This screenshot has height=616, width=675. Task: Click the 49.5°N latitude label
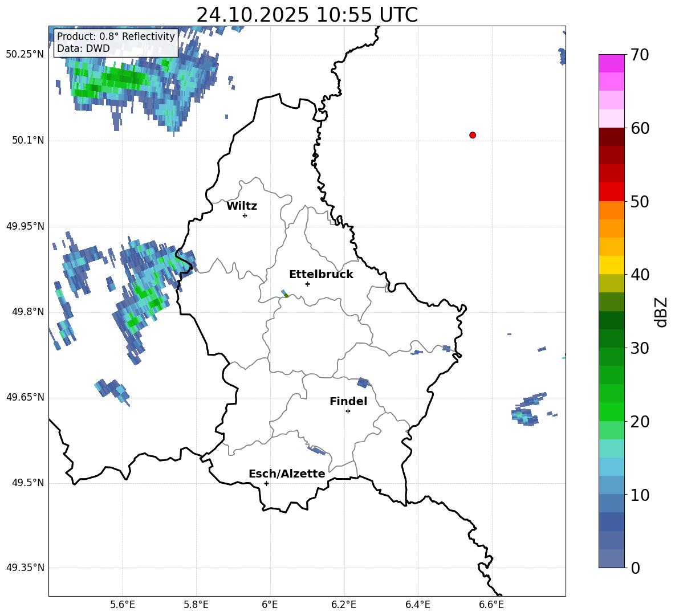coord(28,483)
